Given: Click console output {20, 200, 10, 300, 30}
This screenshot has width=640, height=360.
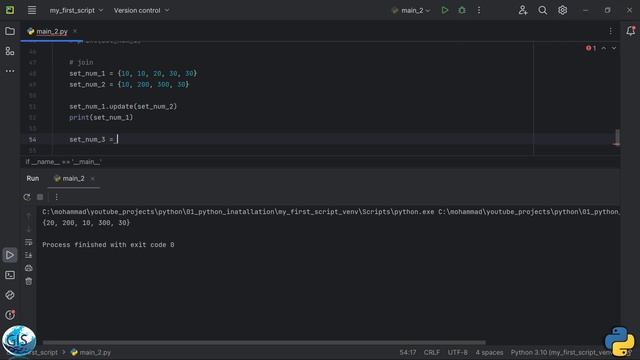Looking at the screenshot, I should (x=86, y=223).
